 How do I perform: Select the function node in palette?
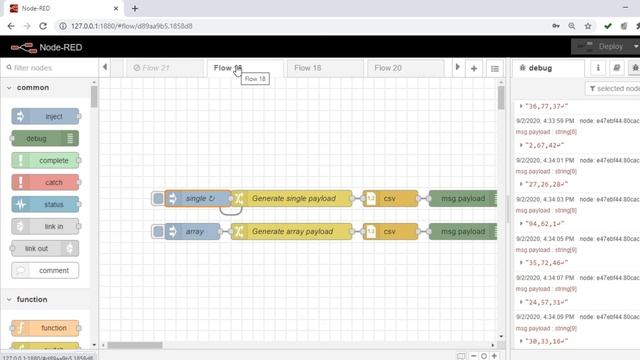click(x=45, y=328)
